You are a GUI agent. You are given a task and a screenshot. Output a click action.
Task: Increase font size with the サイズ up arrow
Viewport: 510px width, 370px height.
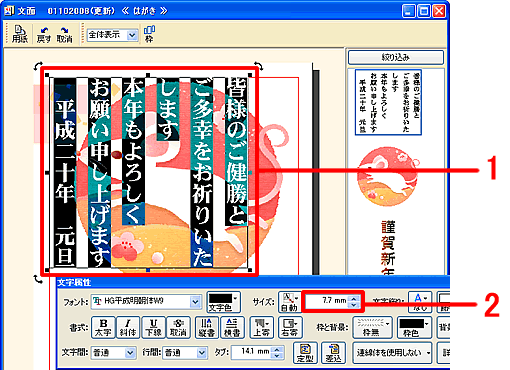354,298
